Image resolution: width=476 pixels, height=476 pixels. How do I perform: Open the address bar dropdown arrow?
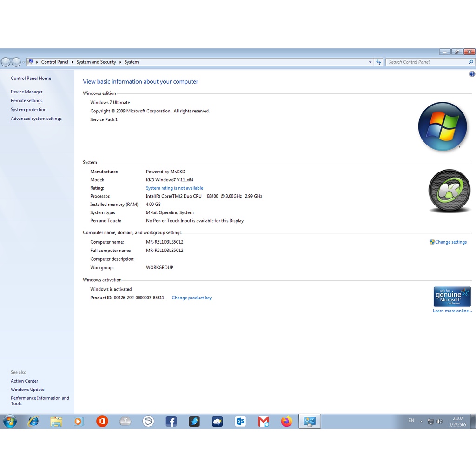coord(370,62)
